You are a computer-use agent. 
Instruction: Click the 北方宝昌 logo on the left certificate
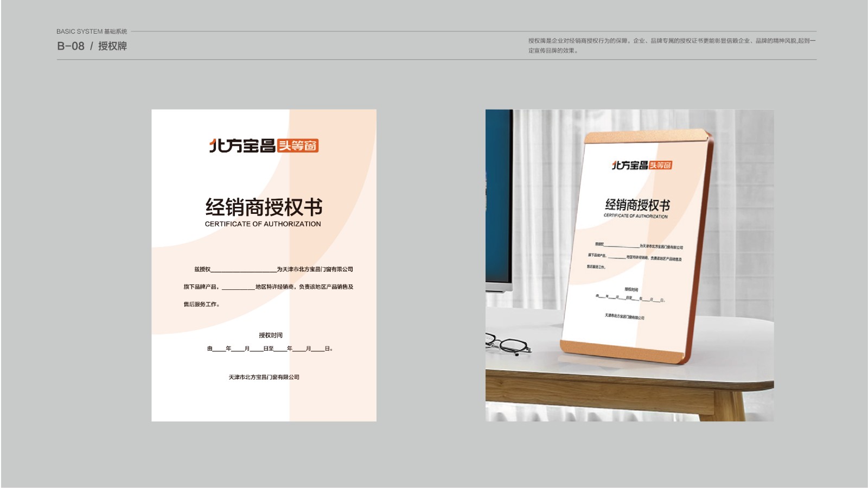(x=242, y=146)
